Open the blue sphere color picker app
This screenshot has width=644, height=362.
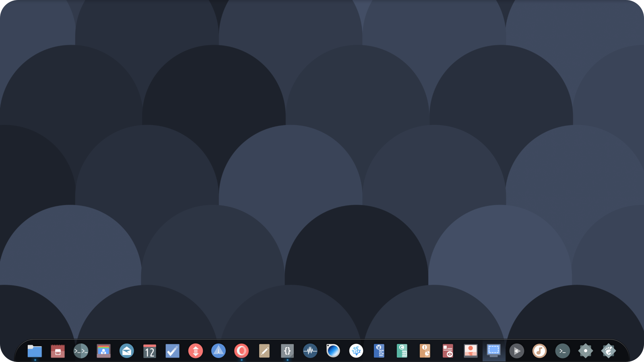tap(333, 351)
